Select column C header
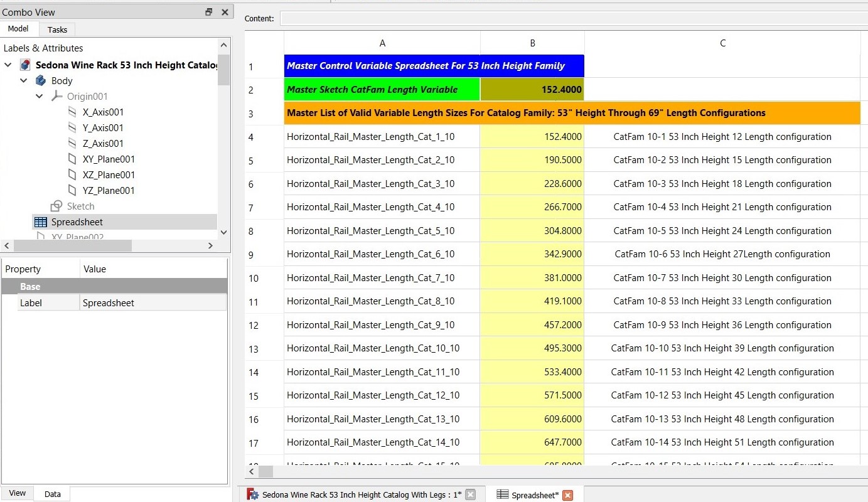This screenshot has height=502, width=868. [x=722, y=43]
